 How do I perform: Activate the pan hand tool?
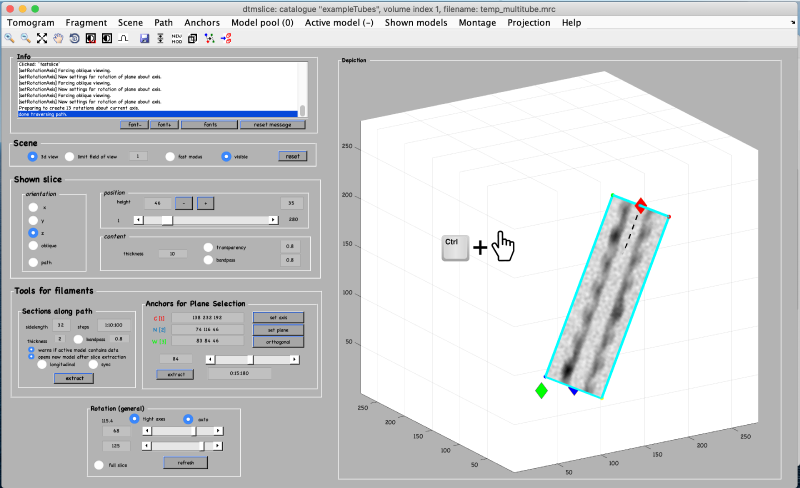coord(58,38)
